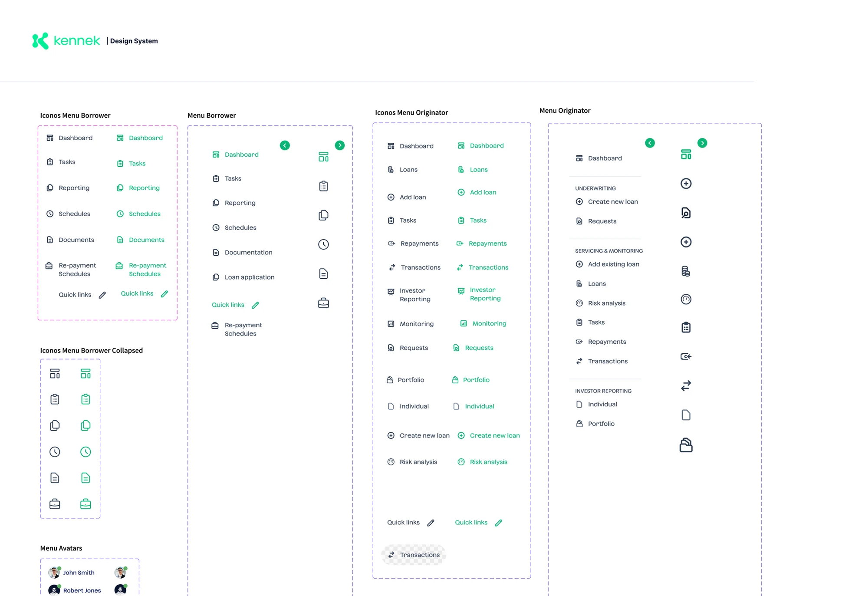This screenshot has height=596, width=868.
Task: Click collapsed transactions arrows icon in Menu Originator
Action: [686, 385]
